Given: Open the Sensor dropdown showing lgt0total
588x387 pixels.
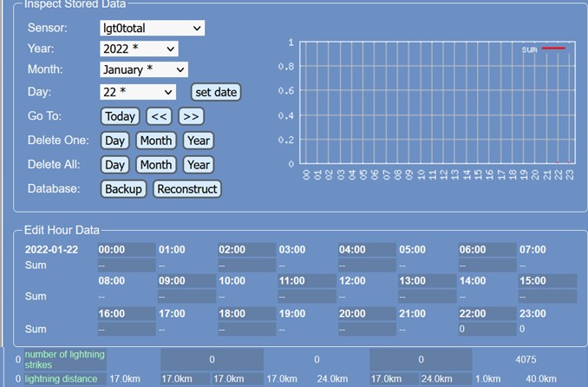Looking at the screenshot, I should click(x=153, y=28).
